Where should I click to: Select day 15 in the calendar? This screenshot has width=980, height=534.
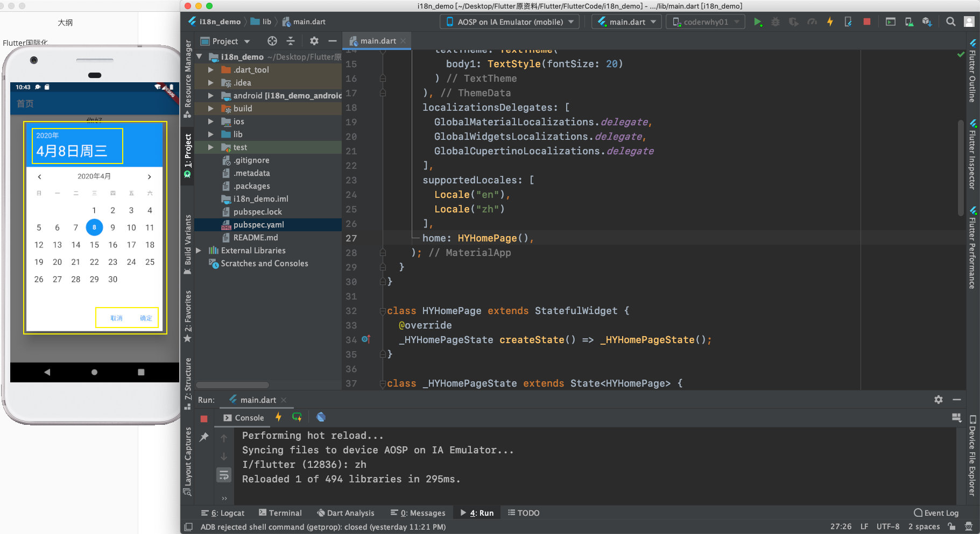click(94, 245)
